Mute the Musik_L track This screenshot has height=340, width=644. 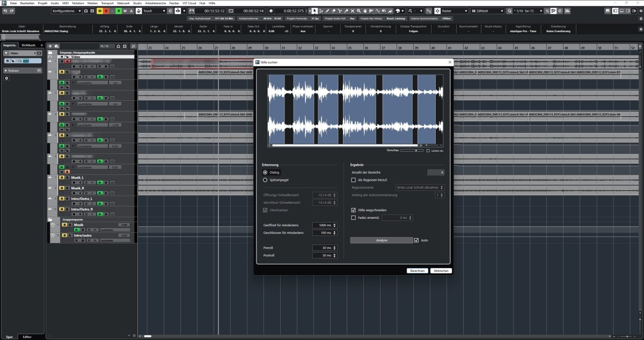62,178
